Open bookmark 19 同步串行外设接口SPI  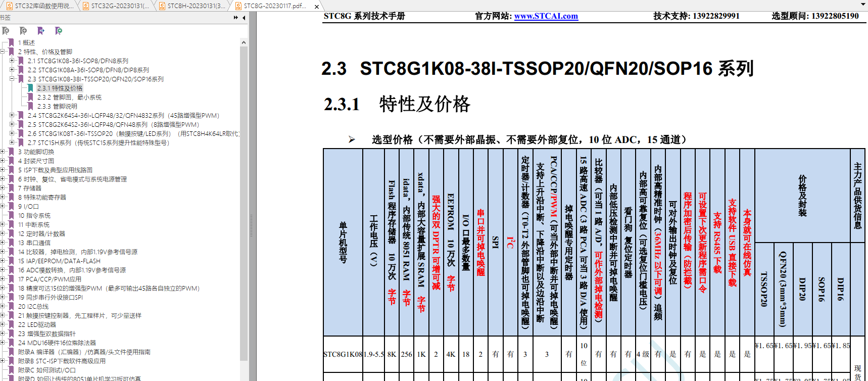click(51, 297)
